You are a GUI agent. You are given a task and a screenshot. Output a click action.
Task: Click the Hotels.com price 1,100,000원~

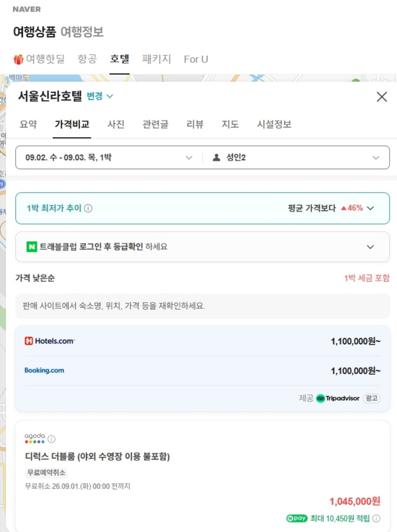356,341
